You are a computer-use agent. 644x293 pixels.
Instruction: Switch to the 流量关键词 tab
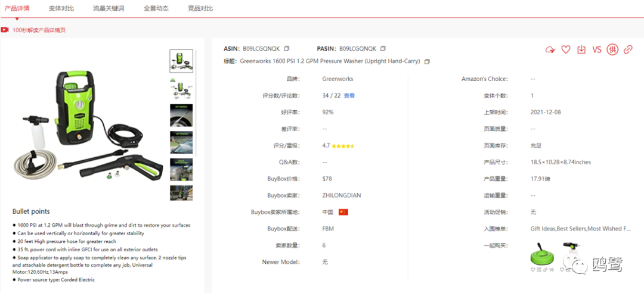click(x=109, y=8)
